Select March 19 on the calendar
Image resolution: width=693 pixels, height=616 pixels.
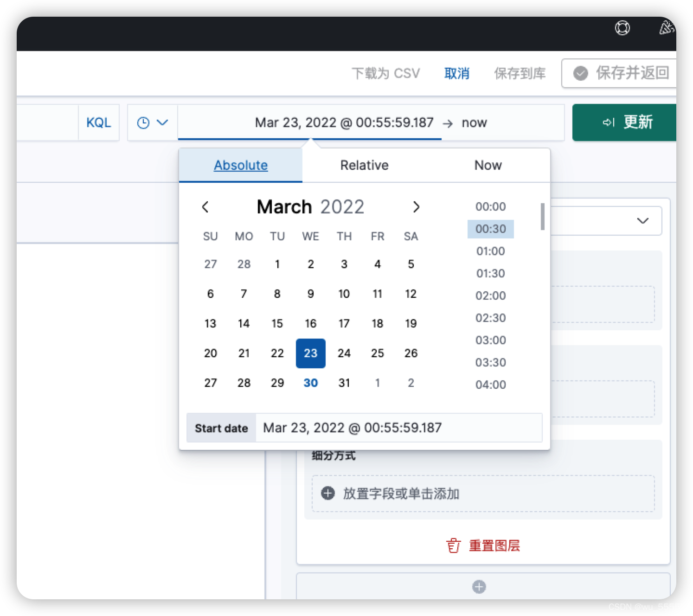[411, 324]
